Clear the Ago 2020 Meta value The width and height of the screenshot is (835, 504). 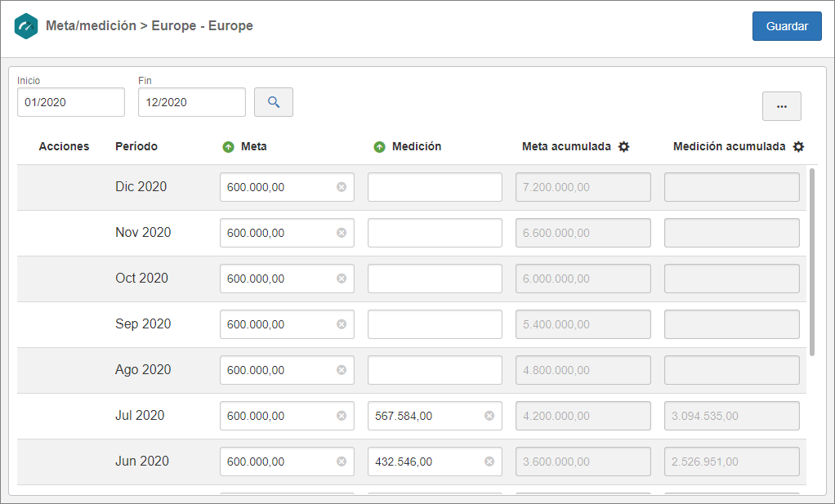(x=342, y=370)
